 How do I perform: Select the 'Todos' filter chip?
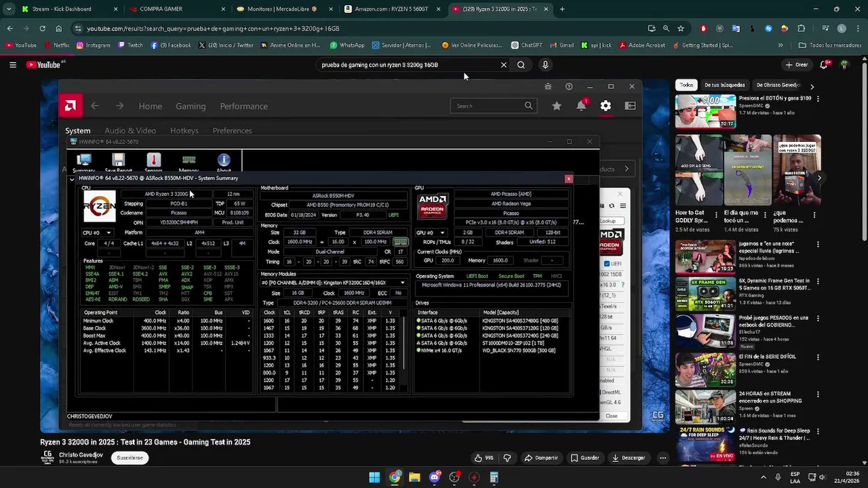(686, 85)
